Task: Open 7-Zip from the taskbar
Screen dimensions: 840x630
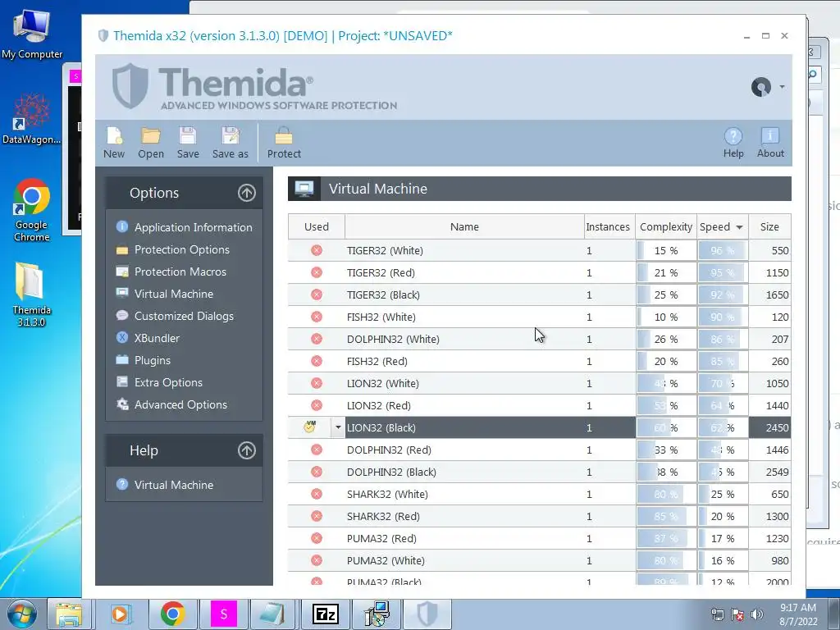Action: [325, 614]
